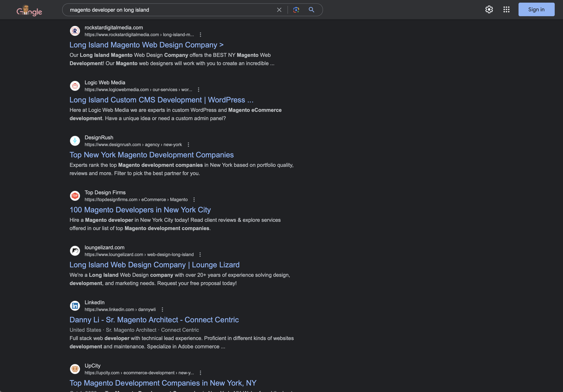Click the magnifying glass search icon
Image resolution: width=563 pixels, height=392 pixels.
(311, 9)
